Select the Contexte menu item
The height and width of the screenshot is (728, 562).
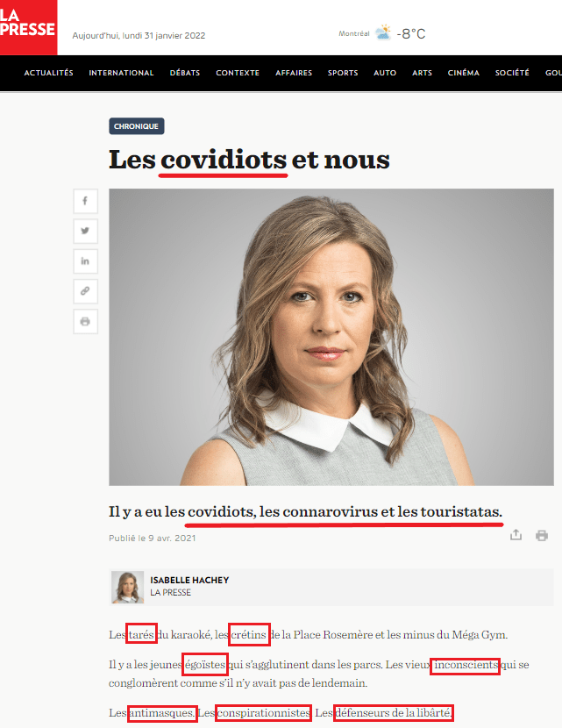[x=238, y=73]
